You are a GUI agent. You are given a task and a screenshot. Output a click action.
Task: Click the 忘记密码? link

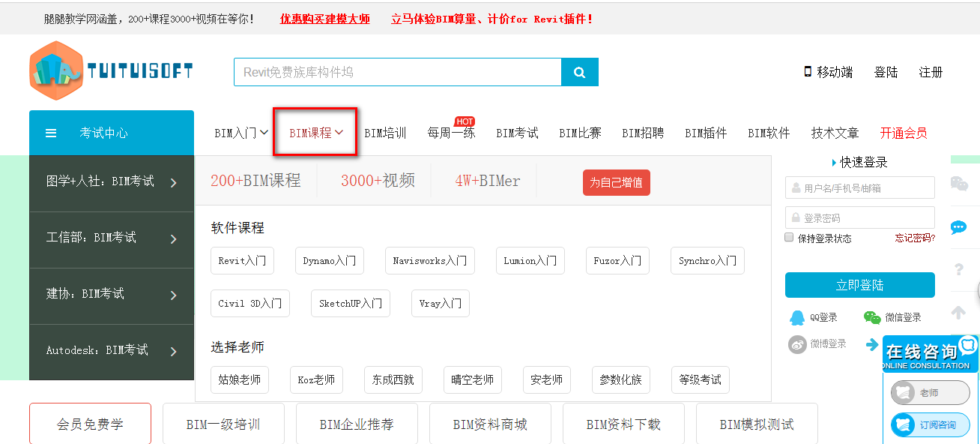[915, 238]
